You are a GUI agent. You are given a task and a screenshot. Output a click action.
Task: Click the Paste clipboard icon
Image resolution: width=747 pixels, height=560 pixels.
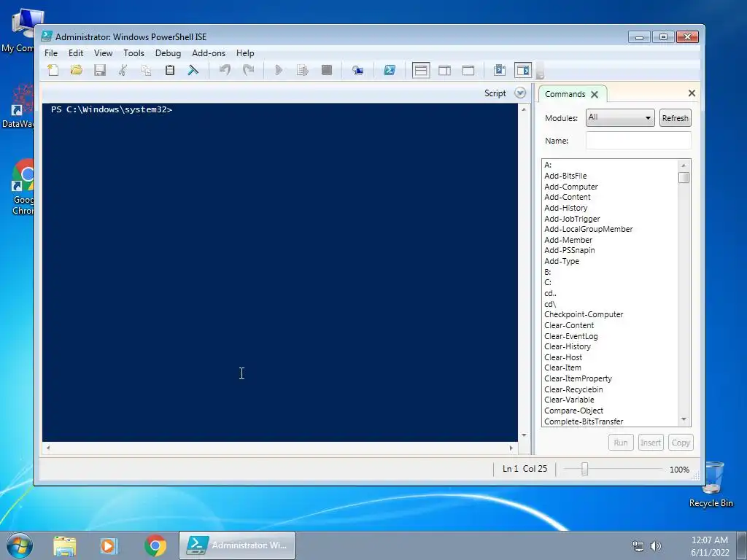click(169, 71)
